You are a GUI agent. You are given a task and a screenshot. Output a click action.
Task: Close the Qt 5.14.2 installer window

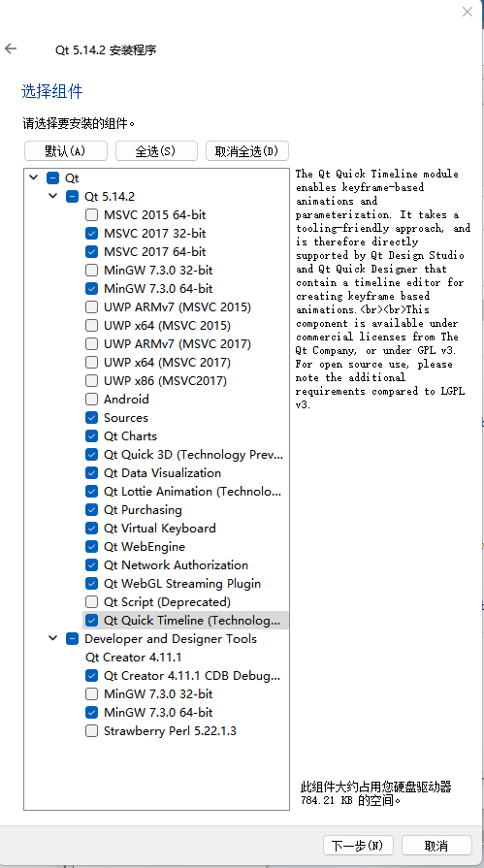coord(468,12)
